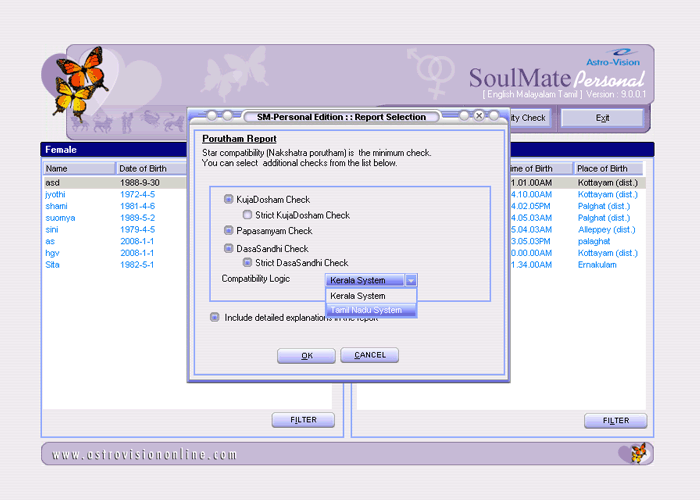Click the www.astrovisiononline.com link
Viewport: 700px width, 500px height.
click(x=144, y=454)
